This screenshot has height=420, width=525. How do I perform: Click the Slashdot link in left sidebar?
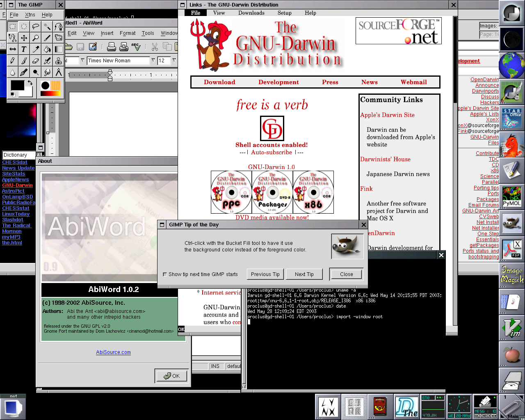(x=13, y=220)
